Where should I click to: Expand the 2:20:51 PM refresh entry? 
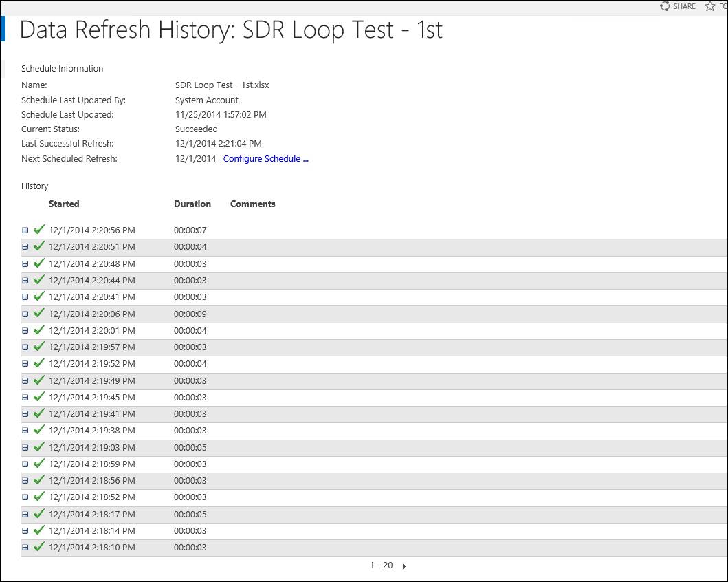25,247
